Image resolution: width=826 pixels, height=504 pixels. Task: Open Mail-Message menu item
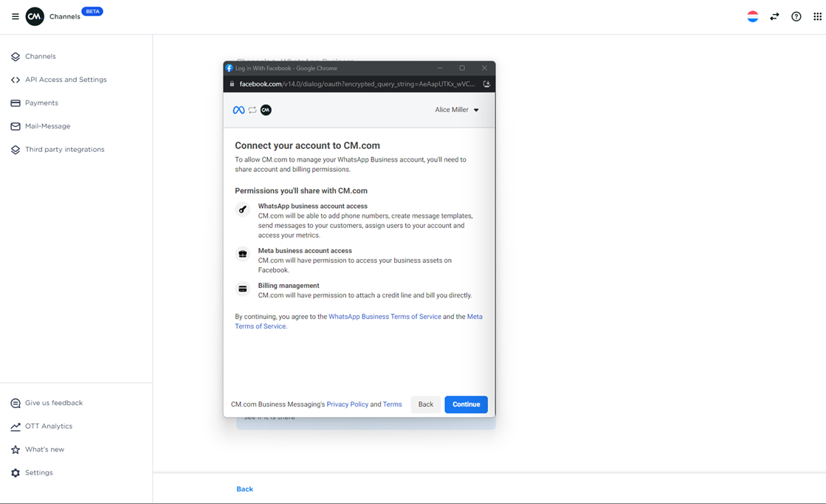click(x=47, y=126)
